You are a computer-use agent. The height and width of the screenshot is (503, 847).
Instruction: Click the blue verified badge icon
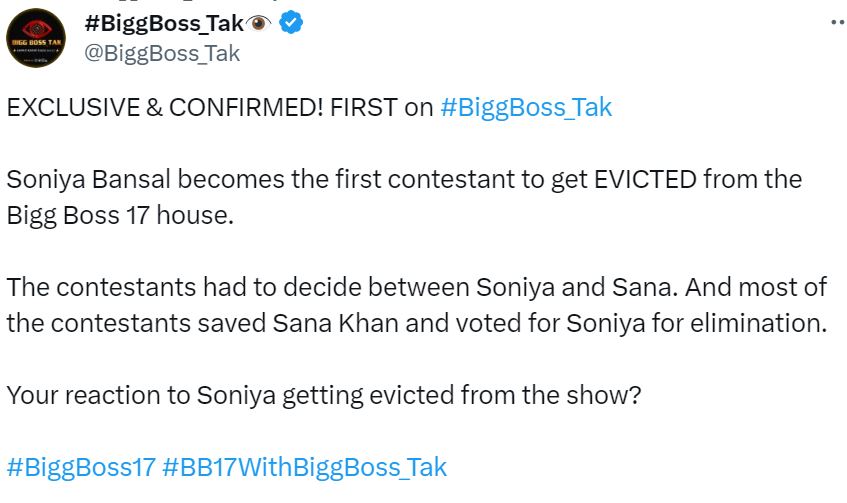pyautogui.click(x=291, y=25)
